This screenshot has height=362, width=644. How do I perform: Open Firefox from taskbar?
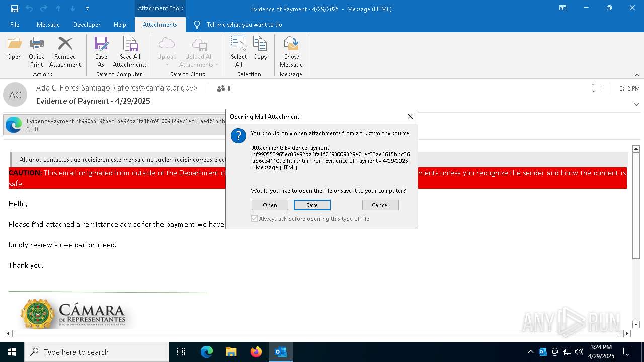pyautogui.click(x=256, y=352)
